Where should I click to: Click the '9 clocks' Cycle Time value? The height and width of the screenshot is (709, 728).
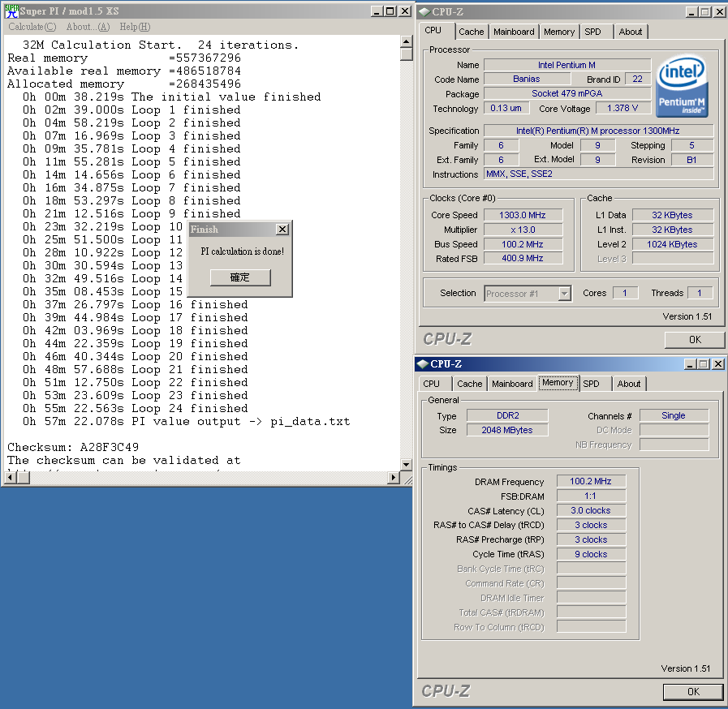pos(591,554)
